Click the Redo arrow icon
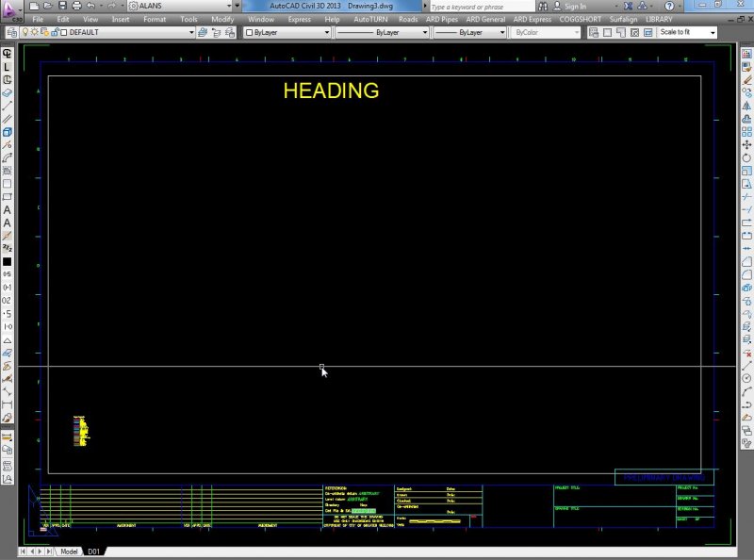Viewport: 754px width, 560px height. pyautogui.click(x=111, y=6)
